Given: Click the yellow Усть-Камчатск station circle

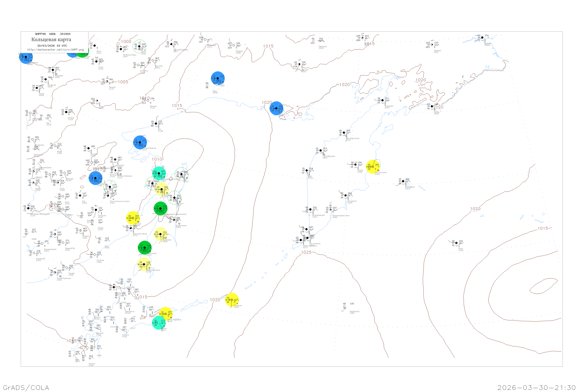Looking at the screenshot, I should pyautogui.click(x=373, y=167).
